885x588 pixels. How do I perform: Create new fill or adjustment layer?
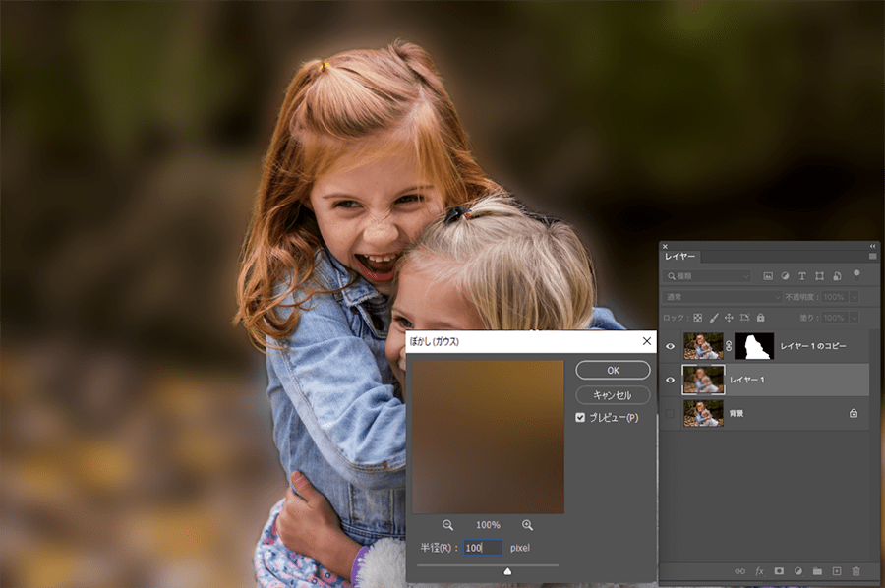(x=798, y=571)
